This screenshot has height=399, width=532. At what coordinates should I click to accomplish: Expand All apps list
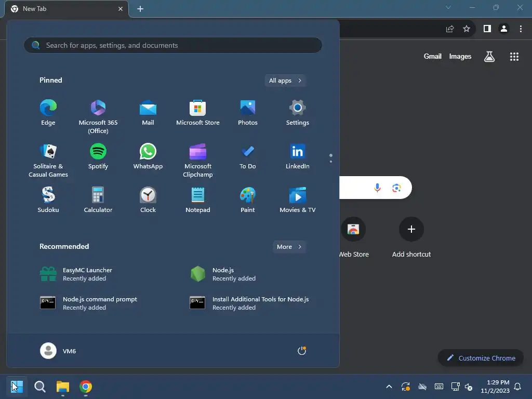[x=285, y=81]
